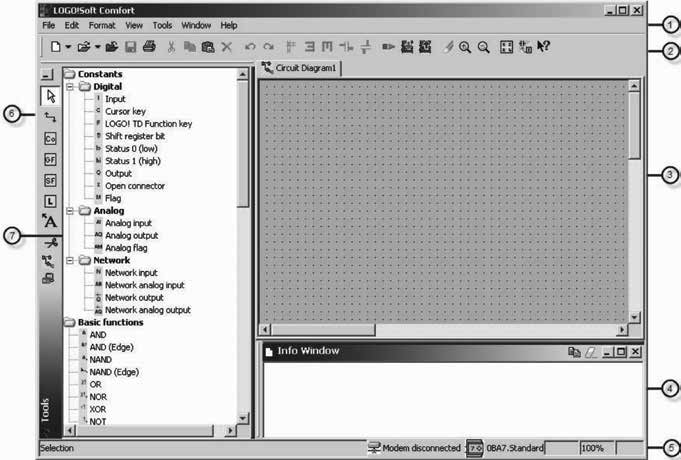The height and width of the screenshot is (460, 681).
Task: Start the Simulation tool
Action: [x=48, y=261]
